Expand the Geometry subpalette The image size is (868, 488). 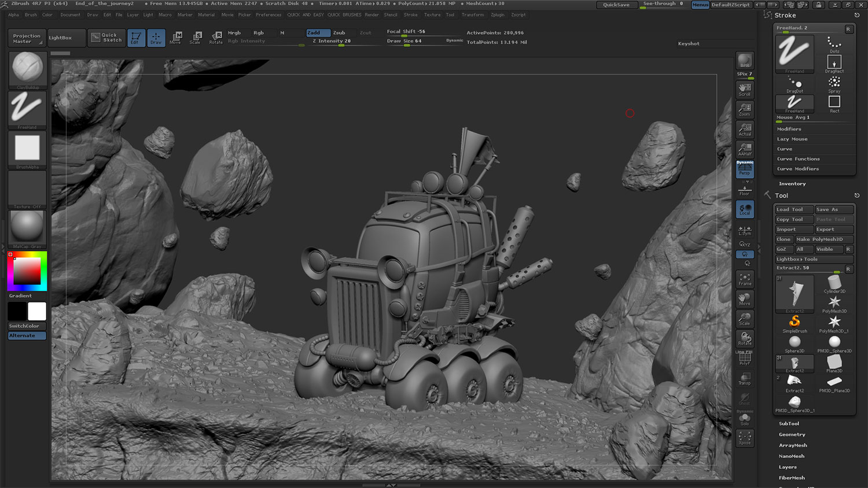pos(792,435)
